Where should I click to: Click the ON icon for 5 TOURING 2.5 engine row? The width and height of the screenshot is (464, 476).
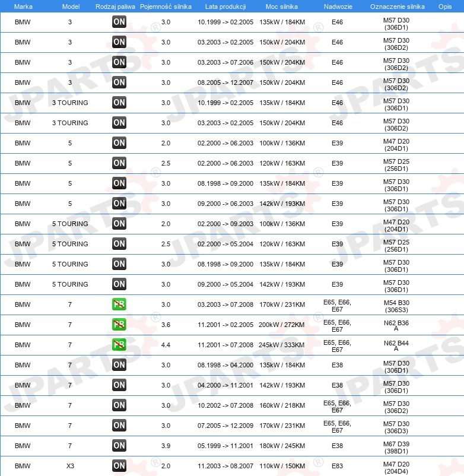pos(119,244)
